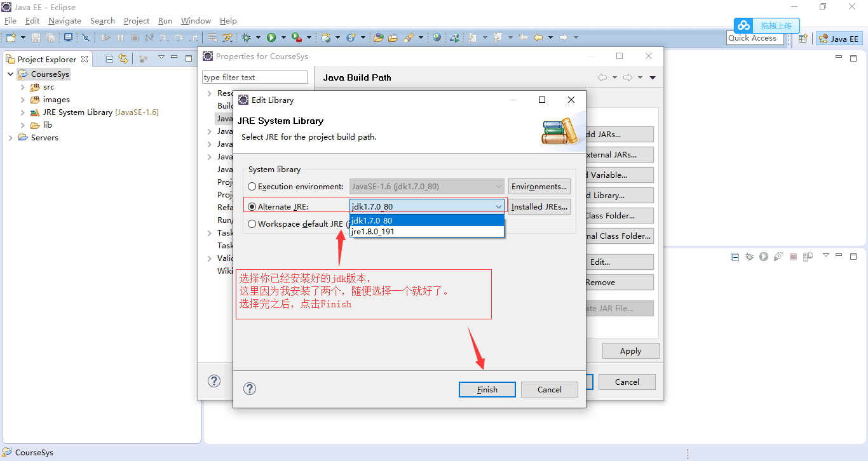This screenshot has height=461, width=868.
Task: Open the File menu
Action: (10, 20)
